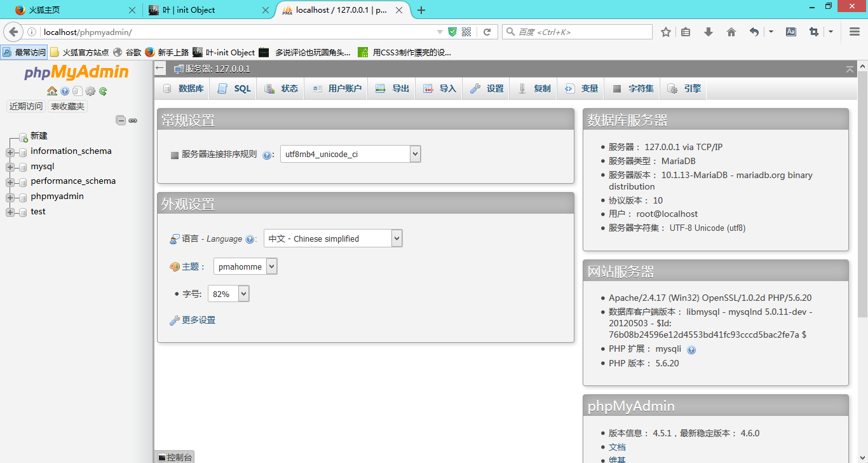Open the 状态 tab
Image resolution: width=868 pixels, height=463 pixels.
click(x=281, y=89)
